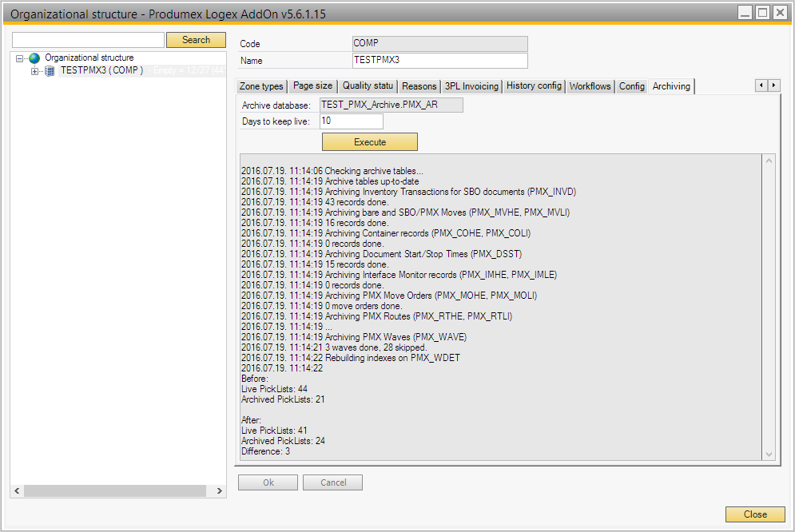Open the Workflows tab
The image size is (795, 532).
coord(590,86)
